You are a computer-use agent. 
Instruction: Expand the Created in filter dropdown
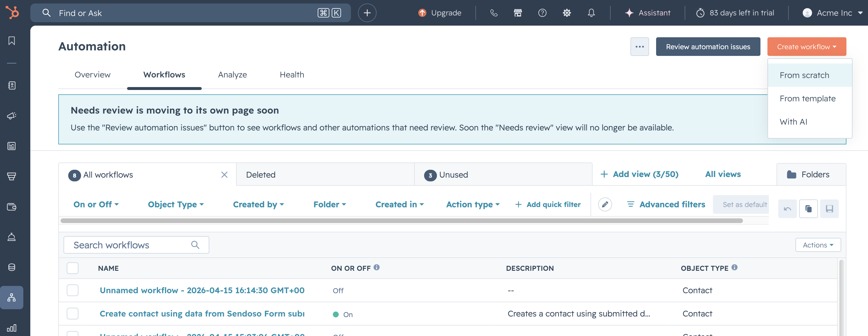[x=400, y=204]
